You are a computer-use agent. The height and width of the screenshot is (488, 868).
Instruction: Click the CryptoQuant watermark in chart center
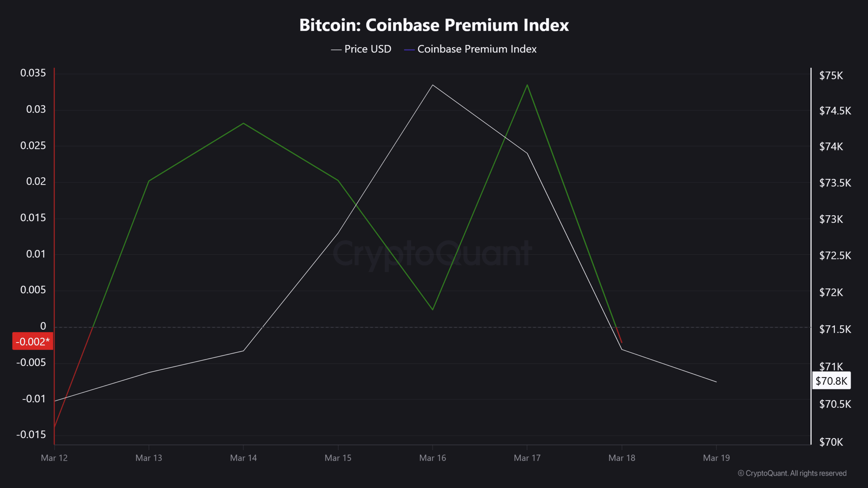(x=432, y=253)
